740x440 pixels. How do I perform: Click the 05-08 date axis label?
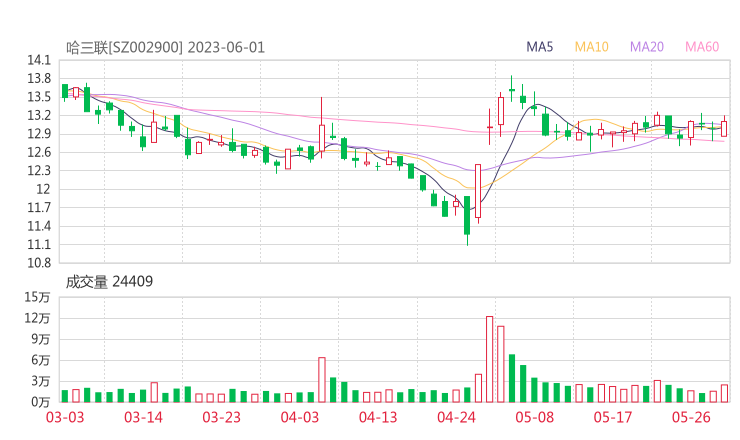(535, 417)
